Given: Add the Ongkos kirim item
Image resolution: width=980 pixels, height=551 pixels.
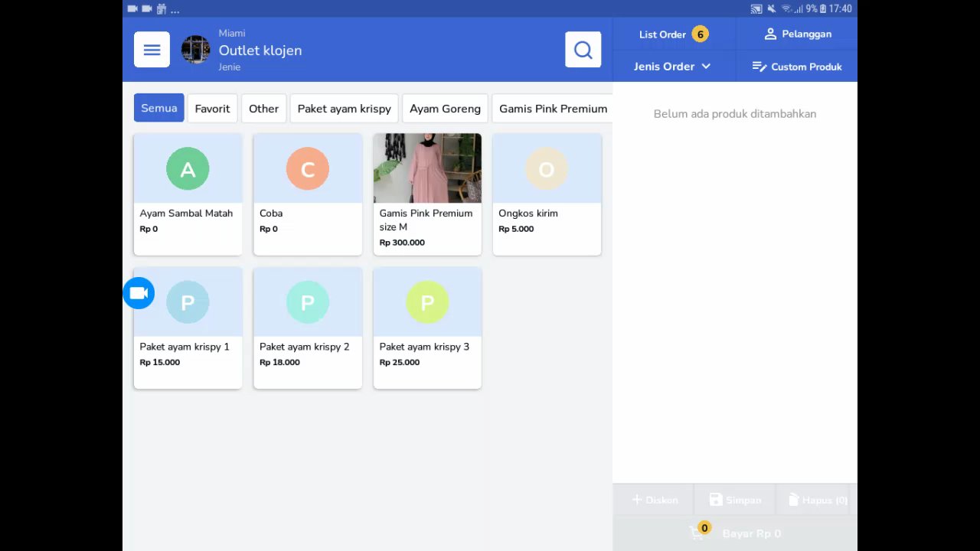Looking at the screenshot, I should [547, 194].
